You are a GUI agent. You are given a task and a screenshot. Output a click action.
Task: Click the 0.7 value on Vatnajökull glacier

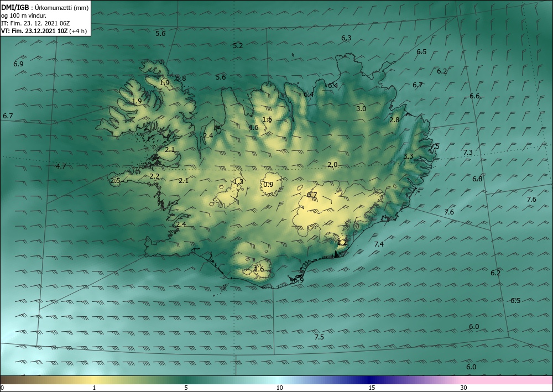tap(312, 195)
